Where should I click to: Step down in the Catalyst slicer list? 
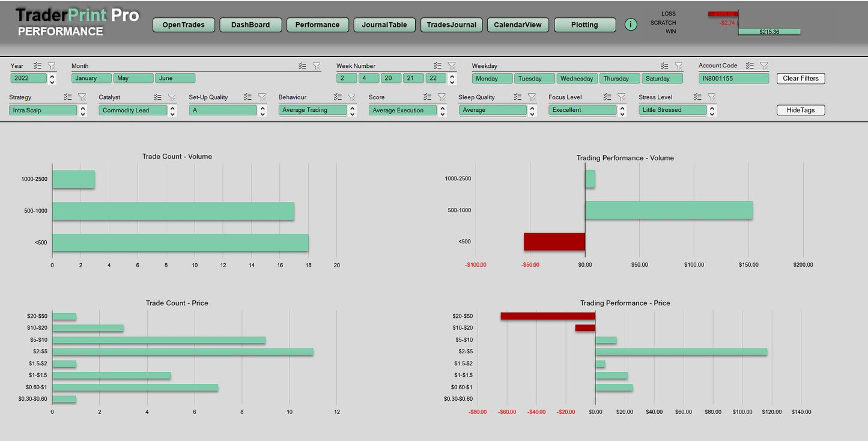(172, 114)
